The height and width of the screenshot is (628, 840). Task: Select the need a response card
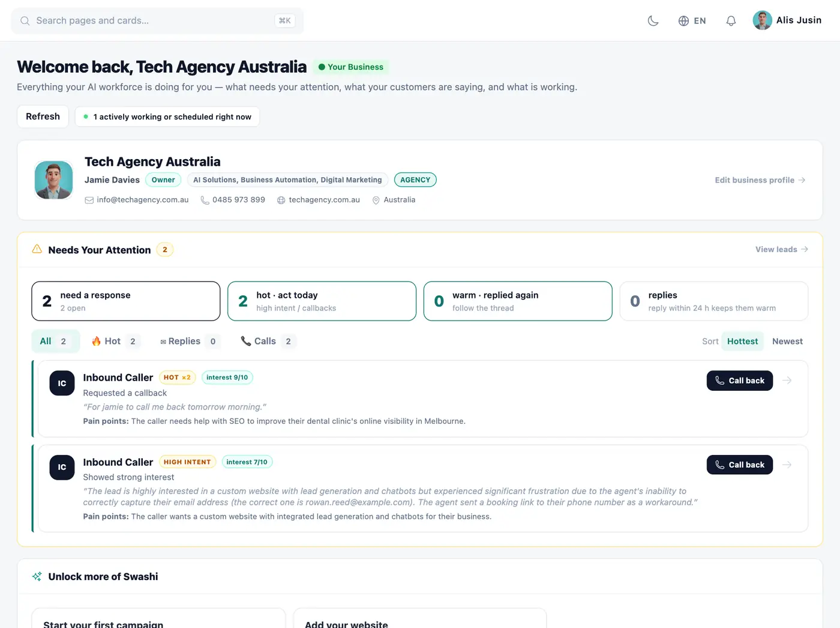pyautogui.click(x=126, y=301)
